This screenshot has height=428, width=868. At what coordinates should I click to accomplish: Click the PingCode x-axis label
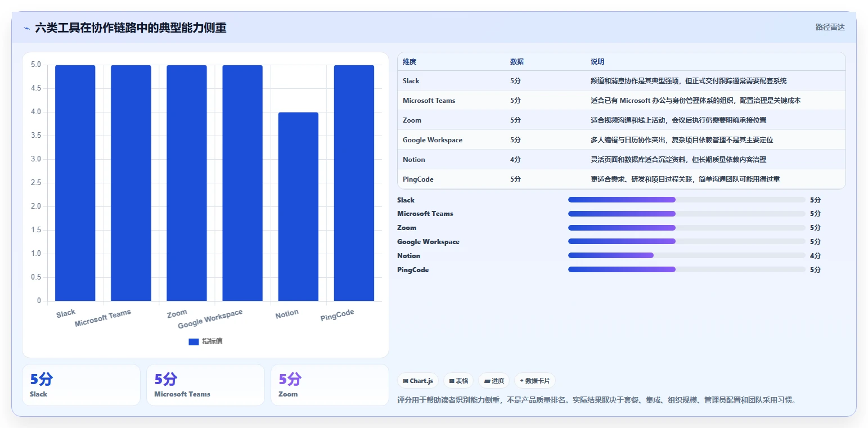(338, 316)
